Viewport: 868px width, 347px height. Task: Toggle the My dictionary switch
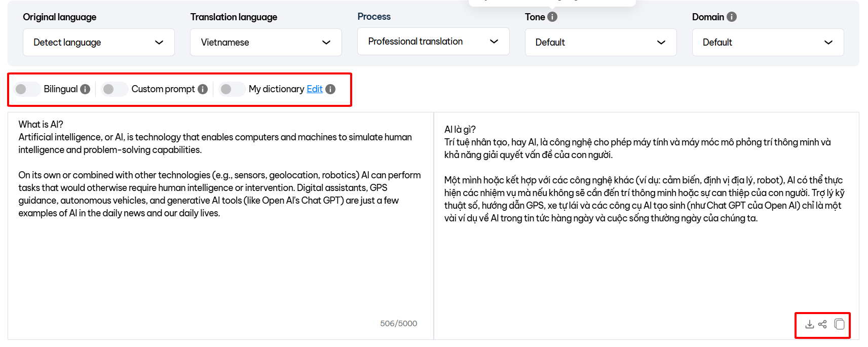[232, 89]
